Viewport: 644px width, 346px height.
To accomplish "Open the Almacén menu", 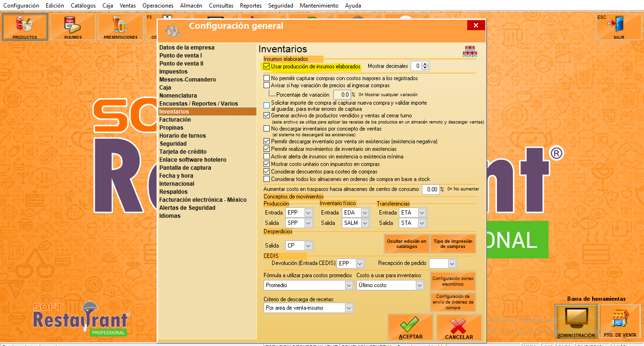I will point(191,6).
